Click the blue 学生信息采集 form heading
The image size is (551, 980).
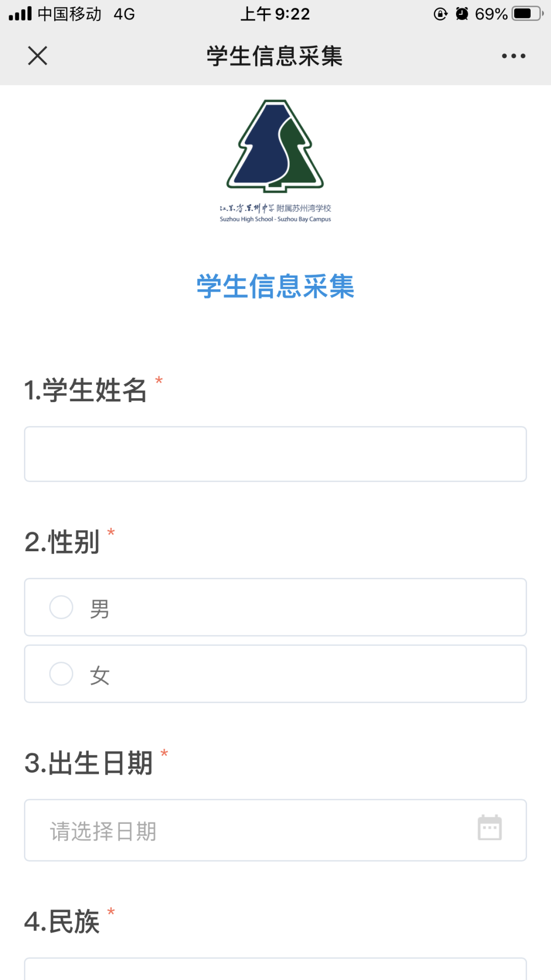click(x=275, y=286)
